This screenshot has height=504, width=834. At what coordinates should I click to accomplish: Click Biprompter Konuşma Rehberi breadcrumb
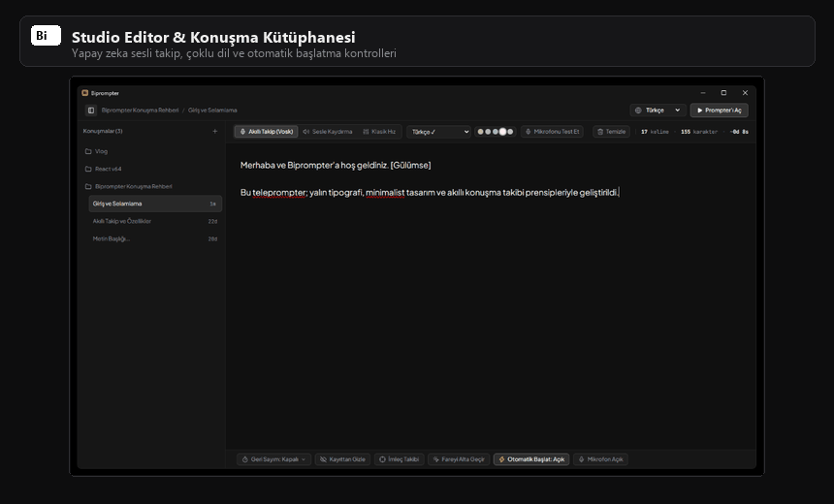[140, 110]
